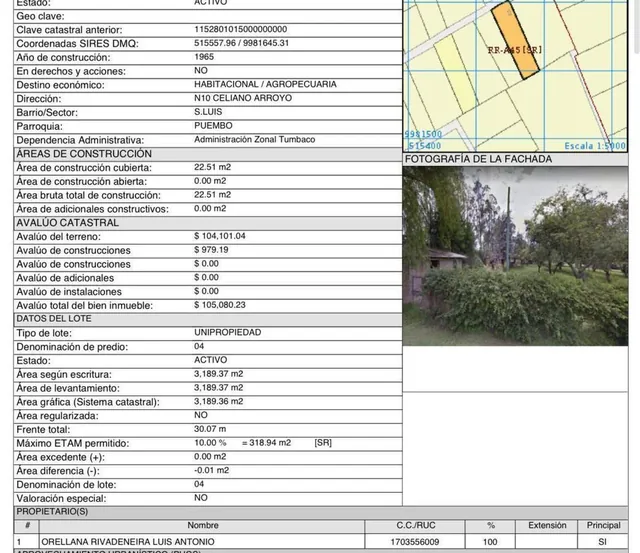Select graphic area value 3,189.36 m2
The width and height of the screenshot is (640, 553).
pyautogui.click(x=218, y=402)
